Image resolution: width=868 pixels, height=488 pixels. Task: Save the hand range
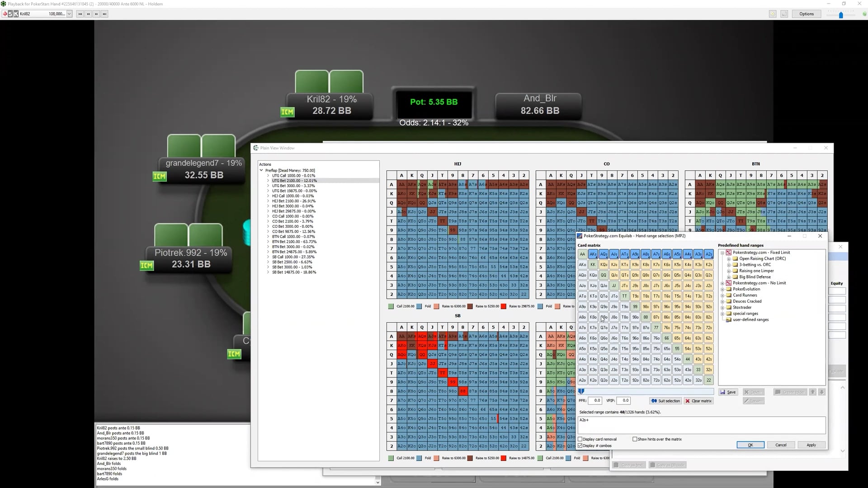tap(728, 392)
